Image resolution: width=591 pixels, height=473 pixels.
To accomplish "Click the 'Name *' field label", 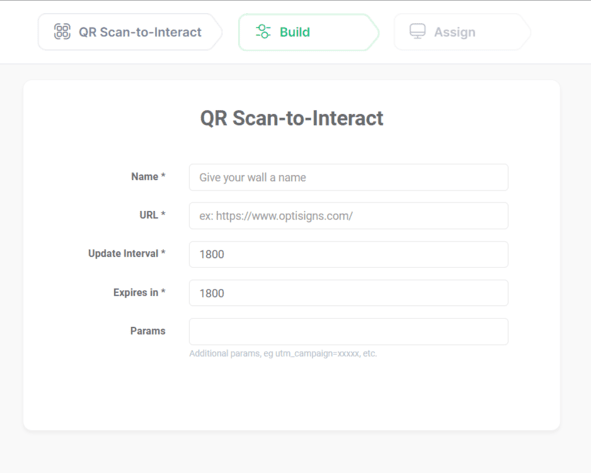I will point(148,177).
